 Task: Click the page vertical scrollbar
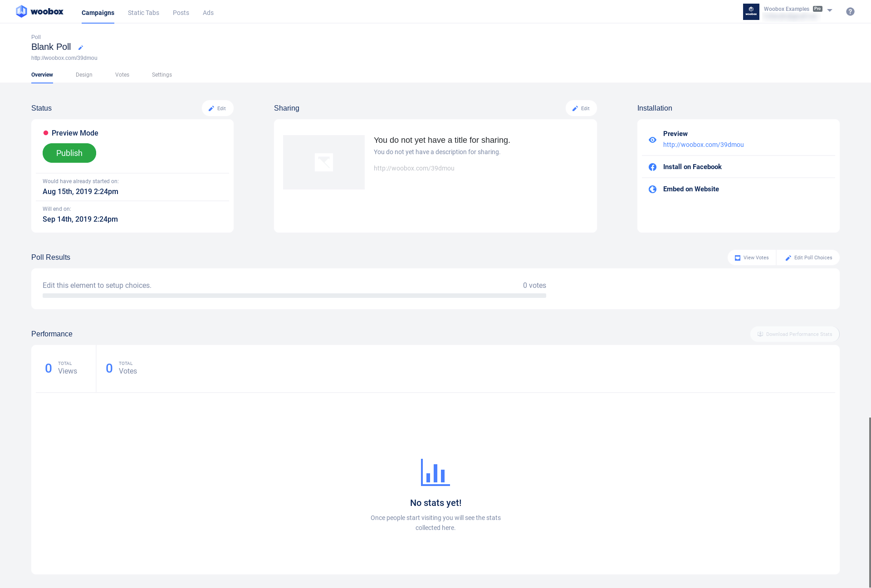click(869, 502)
